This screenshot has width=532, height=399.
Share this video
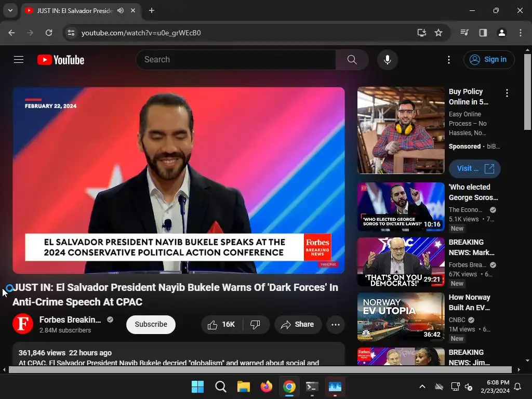coord(298,324)
